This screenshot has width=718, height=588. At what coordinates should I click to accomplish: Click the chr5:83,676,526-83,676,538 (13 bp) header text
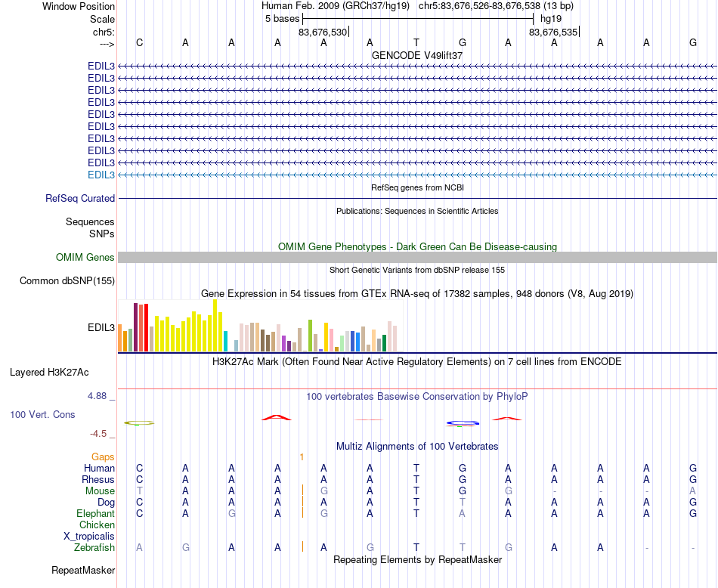point(496,6)
